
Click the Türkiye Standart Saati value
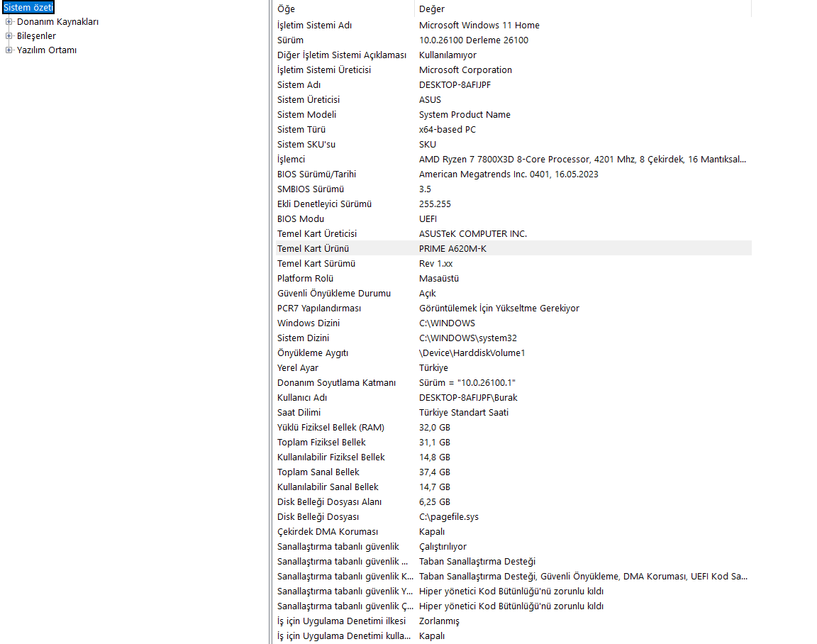(x=464, y=413)
